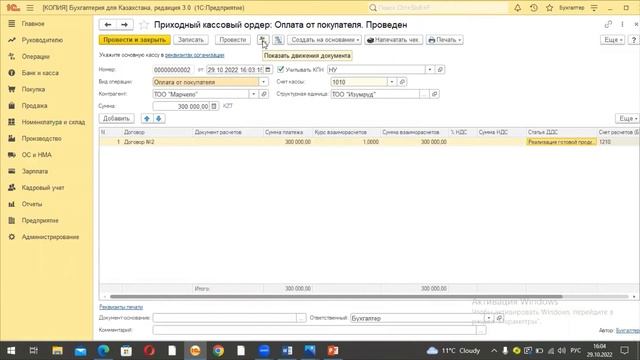Click Провести button
Image resolution: width=640 pixels, height=360 pixels.
click(x=233, y=40)
